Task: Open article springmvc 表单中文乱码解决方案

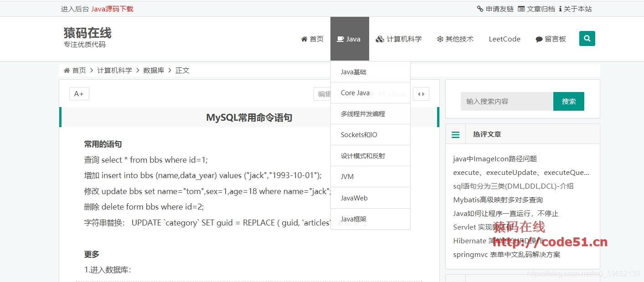Action: (x=507, y=254)
